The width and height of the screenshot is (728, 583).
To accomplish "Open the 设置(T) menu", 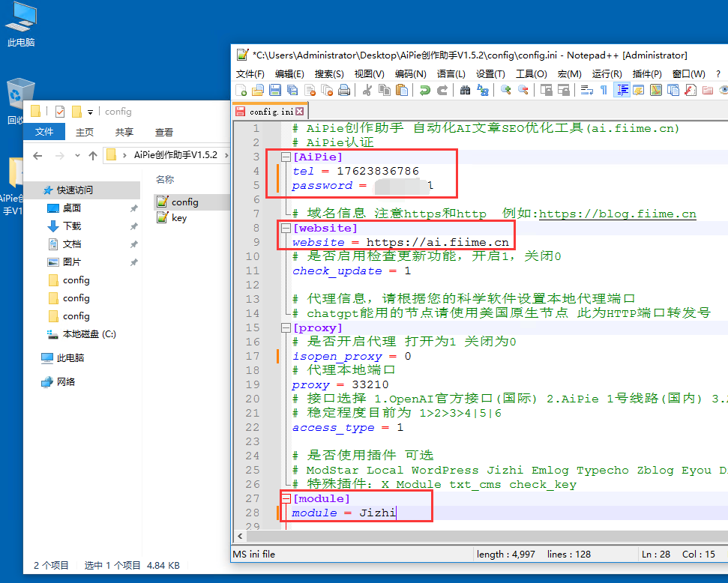I will pos(490,73).
